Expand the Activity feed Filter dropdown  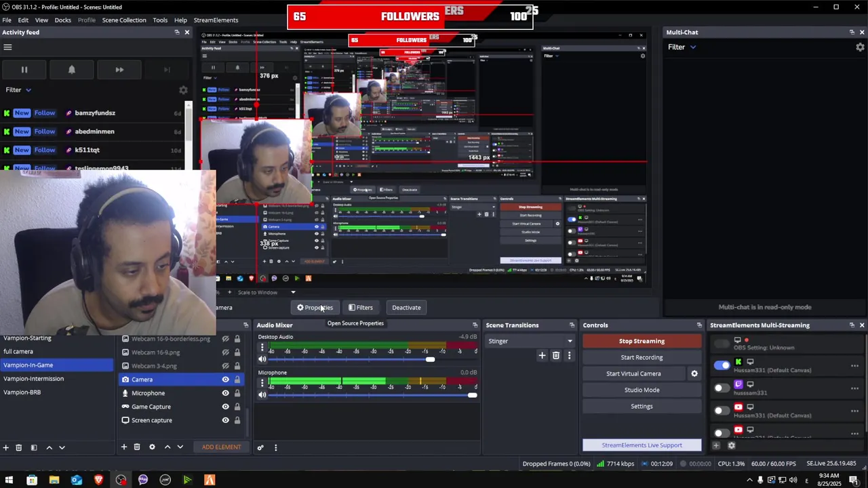coord(18,89)
